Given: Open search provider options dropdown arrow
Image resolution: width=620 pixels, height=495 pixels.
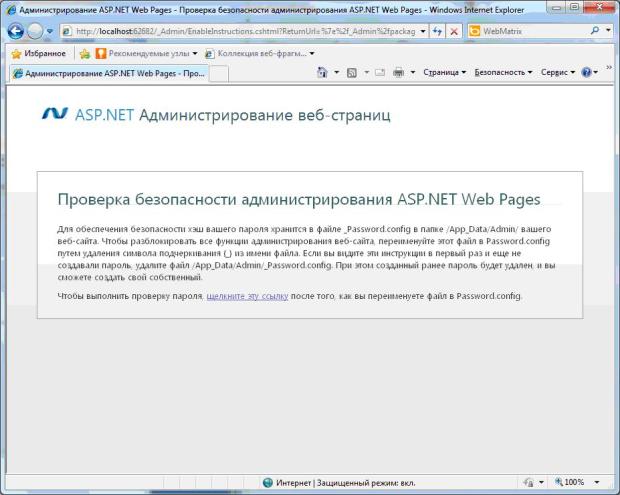Looking at the screenshot, I should coord(608,30).
